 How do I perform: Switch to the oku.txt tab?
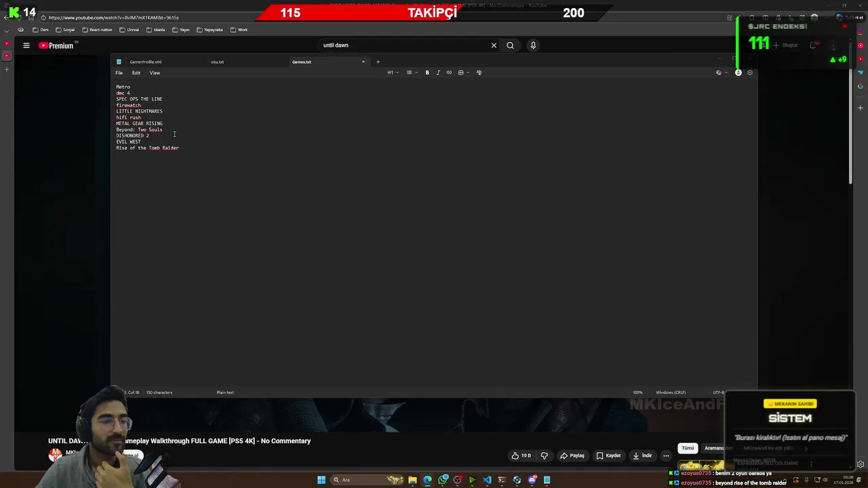(x=217, y=62)
